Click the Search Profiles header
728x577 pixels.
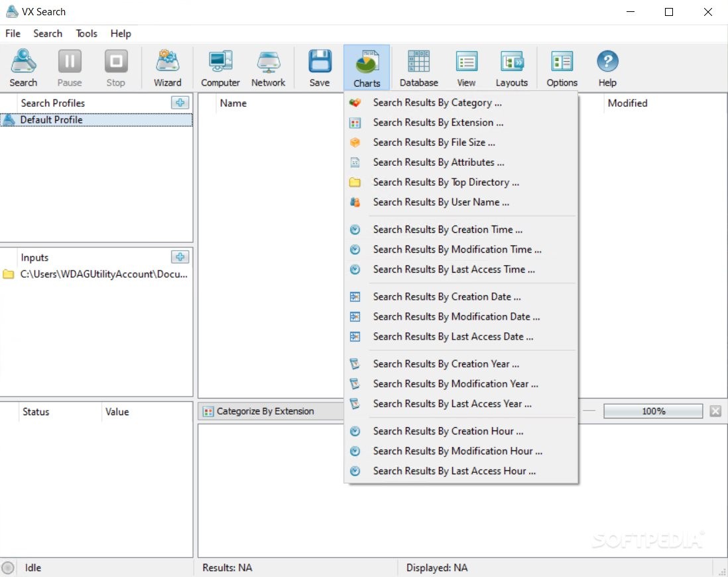pyautogui.click(x=53, y=103)
